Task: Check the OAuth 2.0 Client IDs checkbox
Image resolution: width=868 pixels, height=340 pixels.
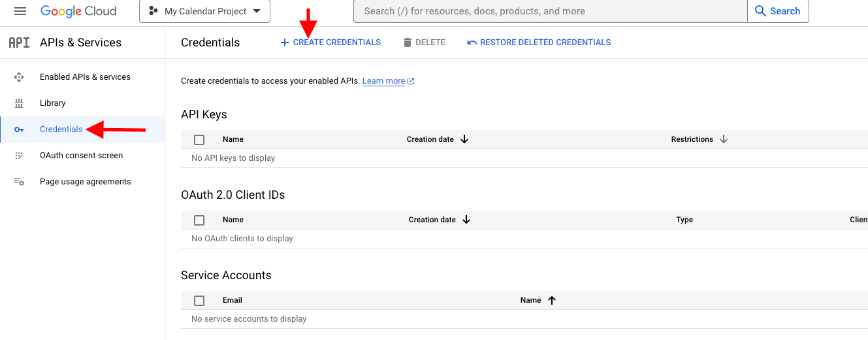Action: coord(199,220)
